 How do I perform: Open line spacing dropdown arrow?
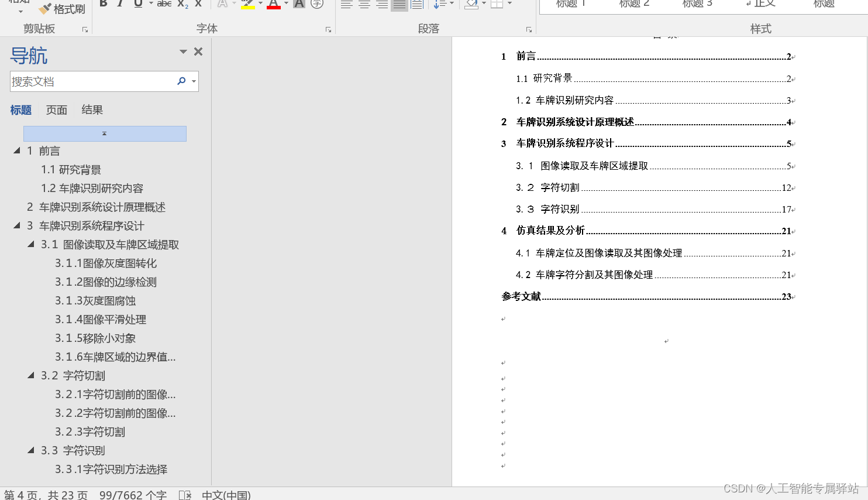(452, 4)
